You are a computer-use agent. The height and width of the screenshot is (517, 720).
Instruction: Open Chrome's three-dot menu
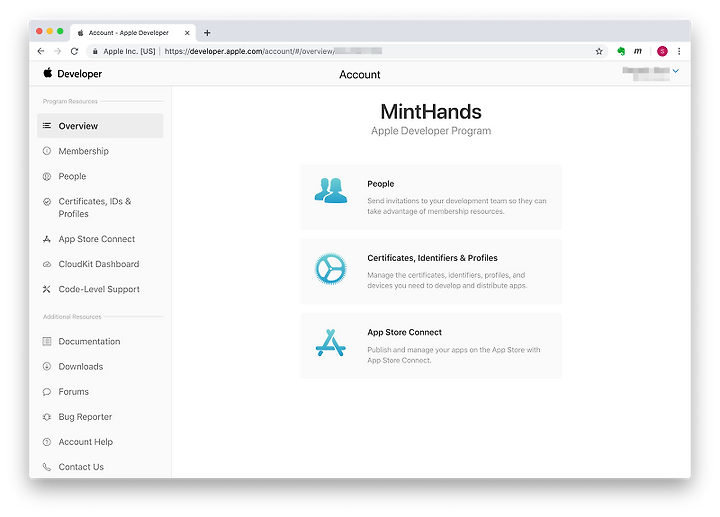679,51
